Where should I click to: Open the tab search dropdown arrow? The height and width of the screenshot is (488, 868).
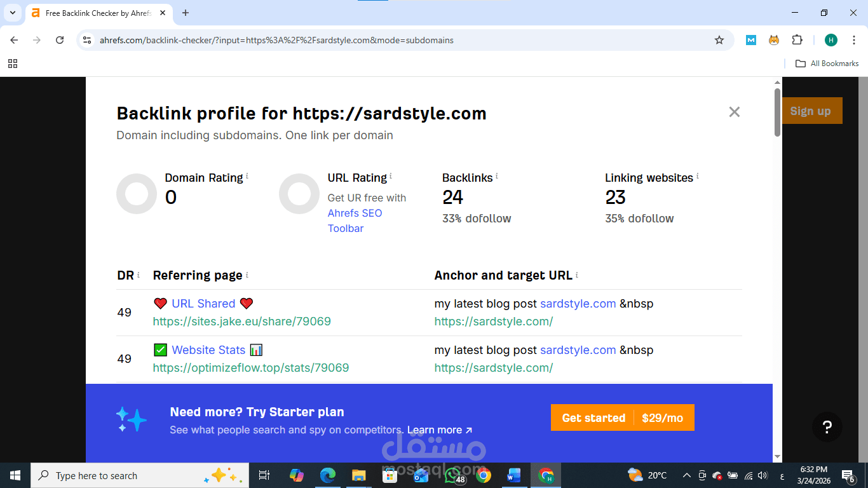[x=13, y=13]
